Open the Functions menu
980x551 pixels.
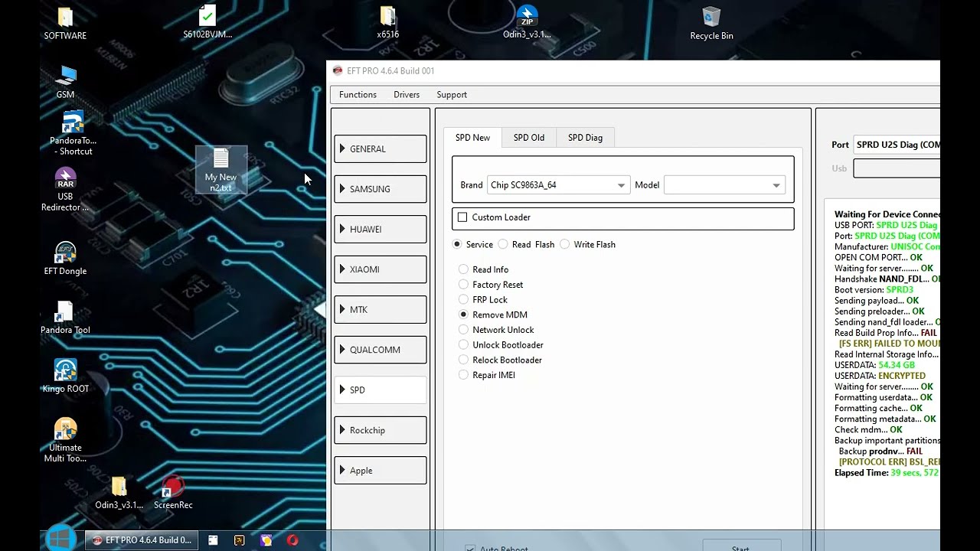click(x=358, y=95)
